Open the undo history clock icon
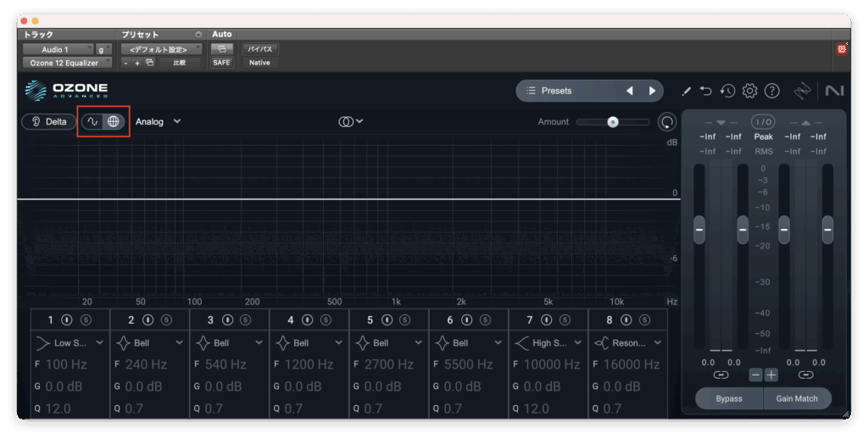 coord(727,91)
